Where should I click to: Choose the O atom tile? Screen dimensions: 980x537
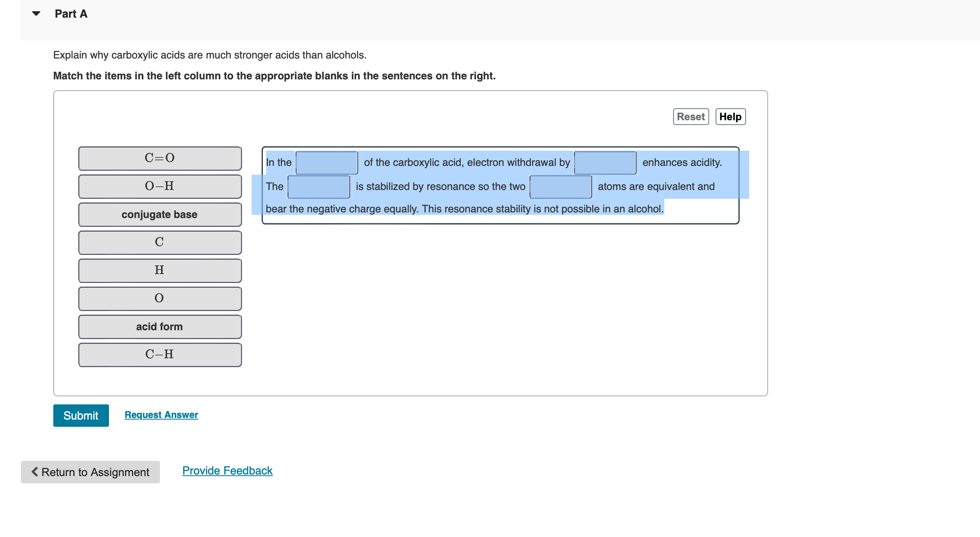(160, 299)
